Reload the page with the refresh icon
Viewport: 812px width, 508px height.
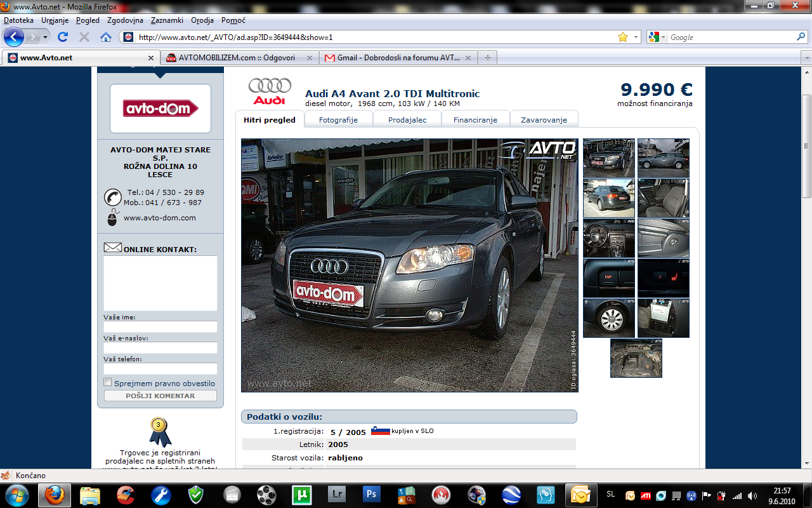click(x=63, y=37)
